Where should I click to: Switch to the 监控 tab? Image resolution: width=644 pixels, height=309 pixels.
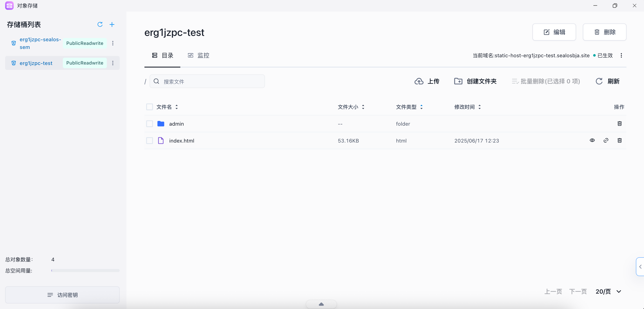(198, 55)
